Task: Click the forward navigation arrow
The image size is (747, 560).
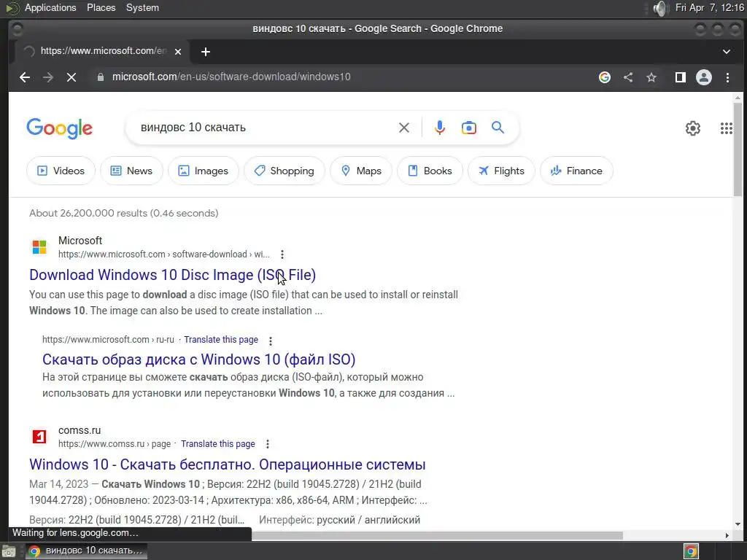Action: point(48,77)
